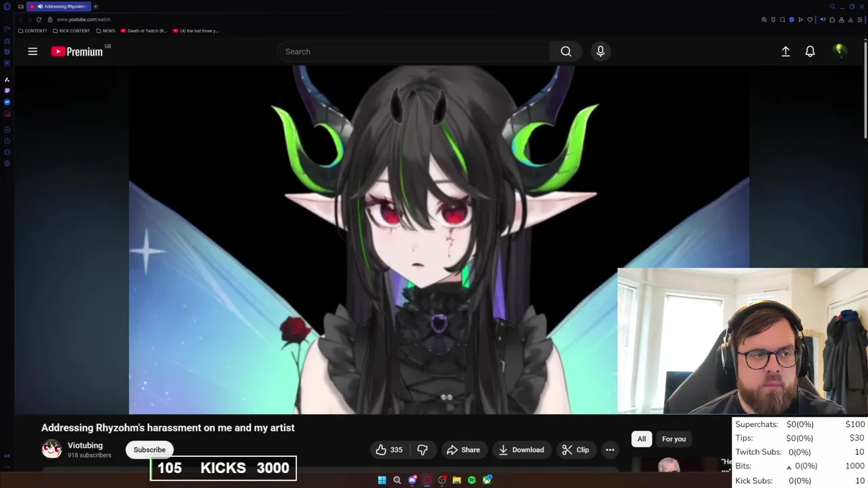Open the YouTube create upload icon
The width and height of the screenshot is (868, 488).
click(x=785, y=52)
